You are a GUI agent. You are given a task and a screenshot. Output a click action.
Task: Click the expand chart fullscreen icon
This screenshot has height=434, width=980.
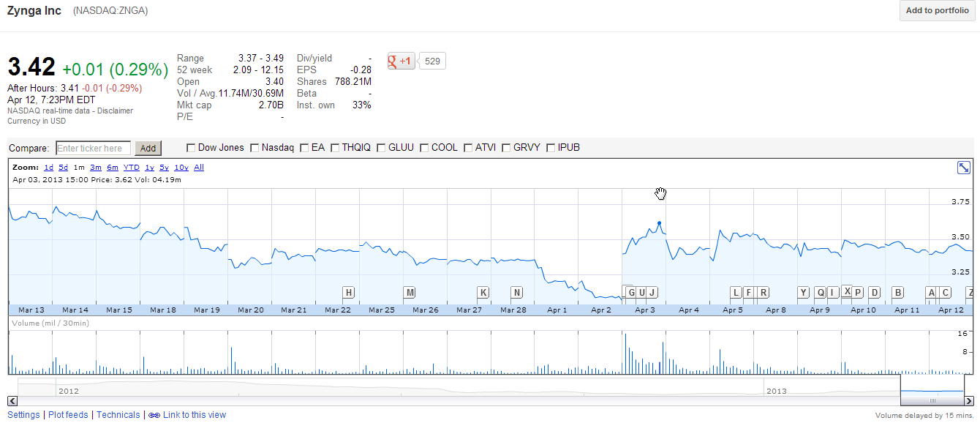point(964,168)
